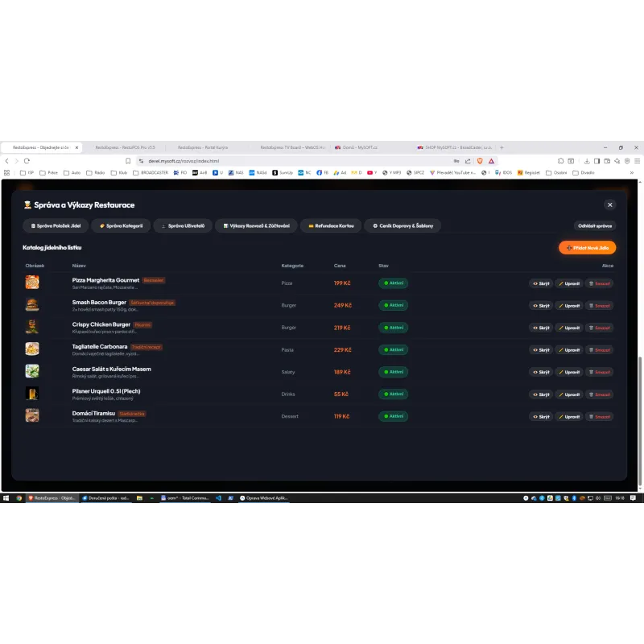Edit Domácí Tiramisu with Upravit
Viewport: 644px width, 644px height.
click(x=569, y=416)
